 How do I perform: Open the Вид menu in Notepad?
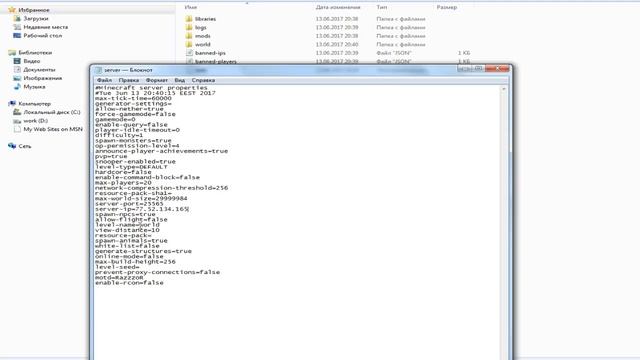(x=180, y=80)
